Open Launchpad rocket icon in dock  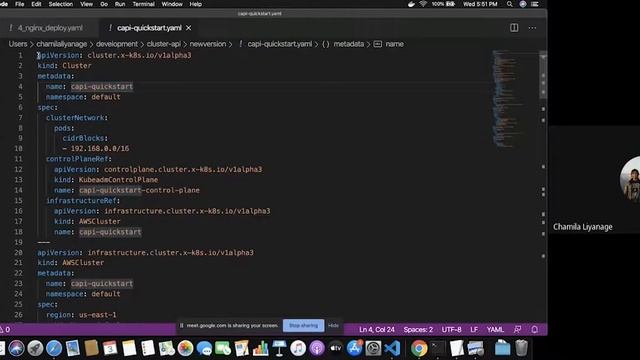(x=35, y=348)
